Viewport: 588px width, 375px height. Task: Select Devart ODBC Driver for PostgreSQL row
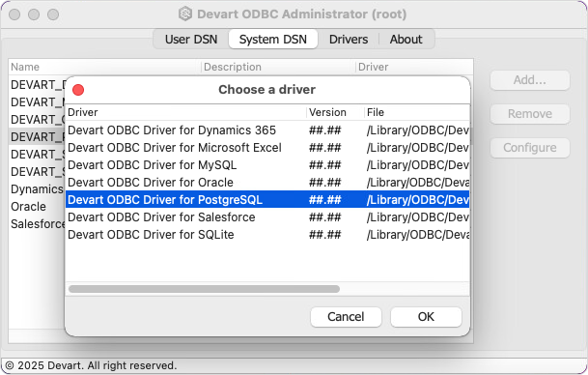[x=267, y=200]
